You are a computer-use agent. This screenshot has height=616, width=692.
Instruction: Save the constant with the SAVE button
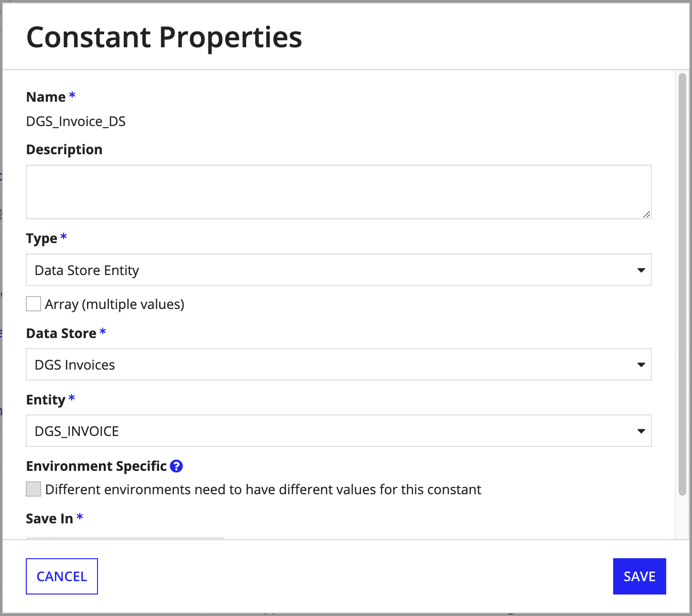tap(639, 576)
